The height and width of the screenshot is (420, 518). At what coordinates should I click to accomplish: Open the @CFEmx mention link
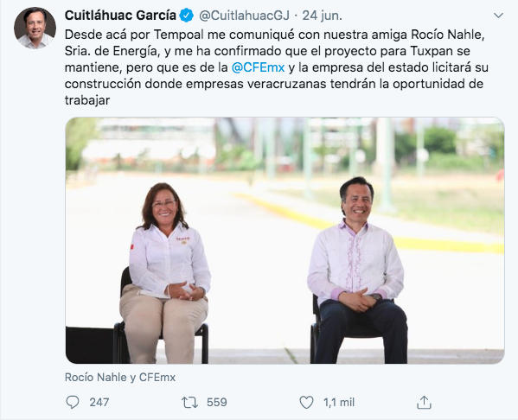point(258,67)
